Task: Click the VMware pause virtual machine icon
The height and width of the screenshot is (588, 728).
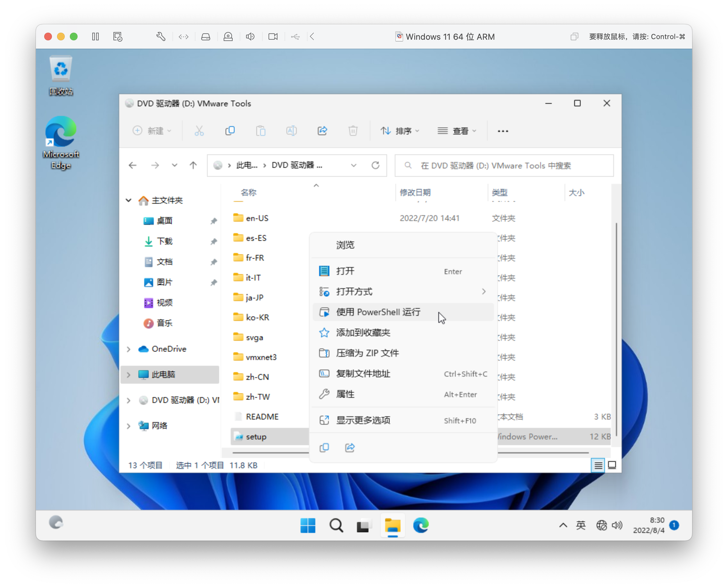Action: (95, 37)
